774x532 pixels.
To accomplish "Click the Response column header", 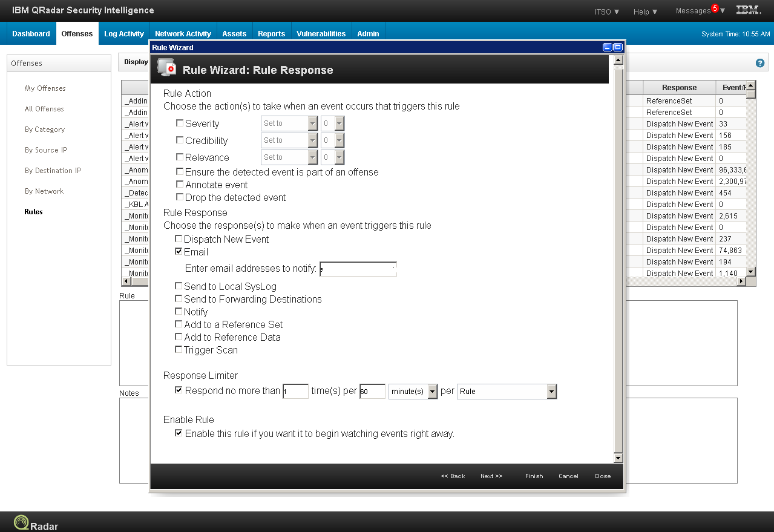I will (679, 88).
